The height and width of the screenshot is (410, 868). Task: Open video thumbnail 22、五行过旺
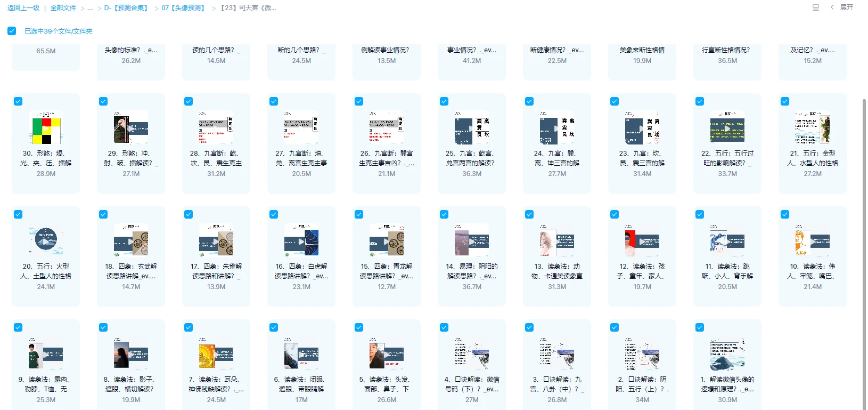coord(727,128)
